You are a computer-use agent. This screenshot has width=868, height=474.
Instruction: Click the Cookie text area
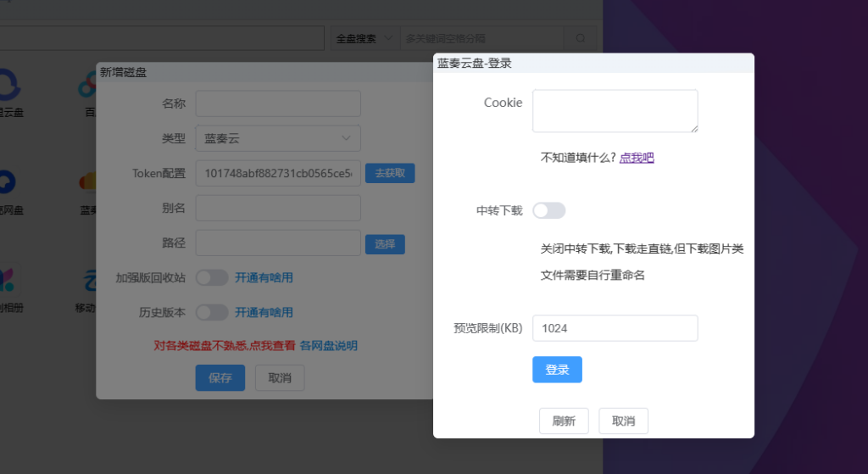615,111
